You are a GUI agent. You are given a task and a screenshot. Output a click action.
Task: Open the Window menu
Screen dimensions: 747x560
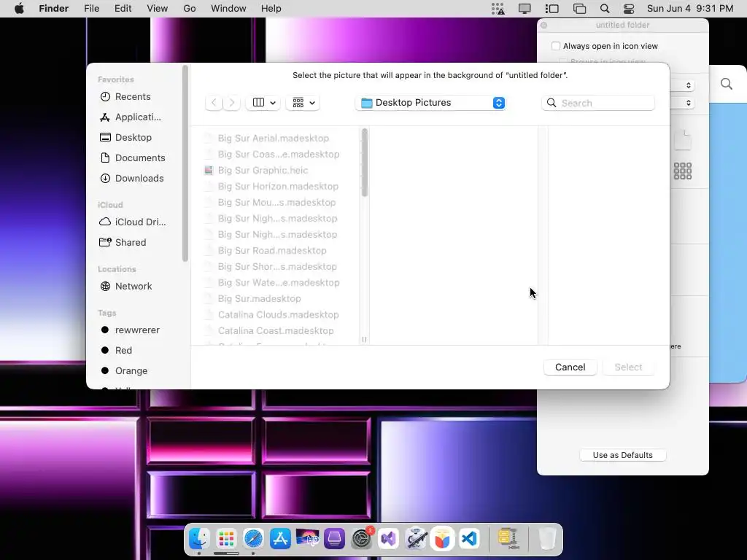click(x=228, y=9)
